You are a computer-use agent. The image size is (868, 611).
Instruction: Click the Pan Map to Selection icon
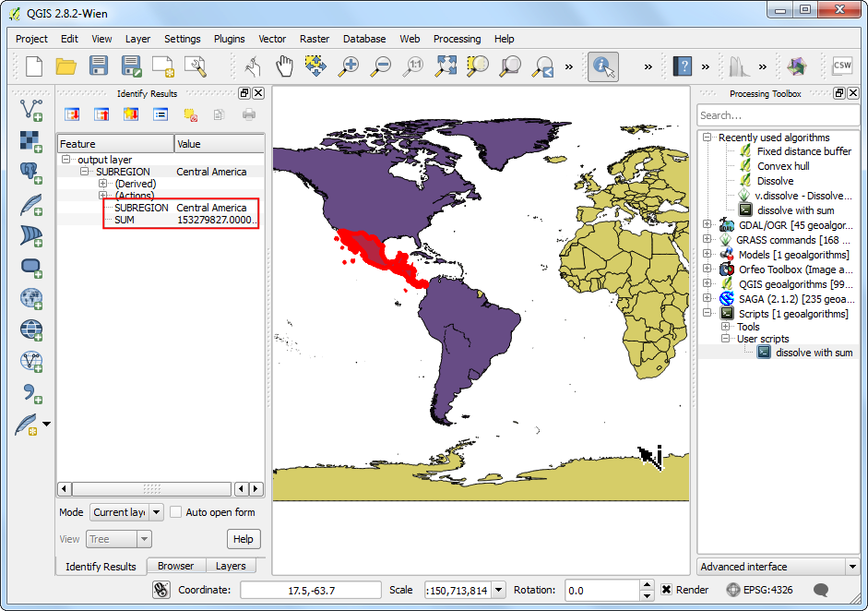[x=315, y=66]
